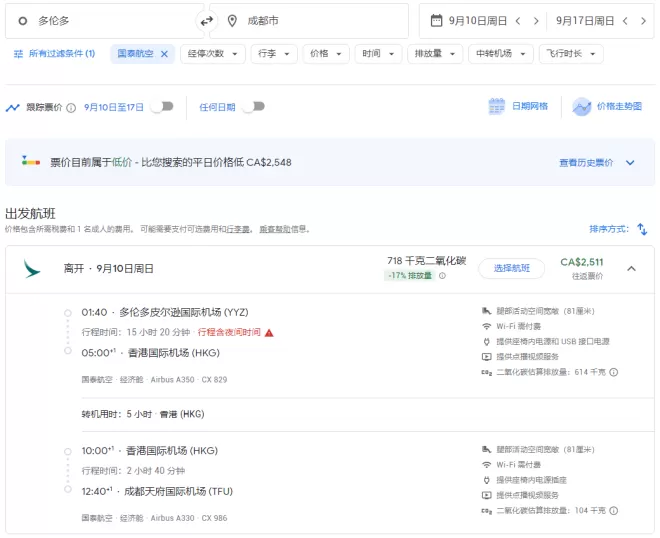Click the departure date 9月10日周日
This screenshot has height=538, width=660.
(x=478, y=21)
